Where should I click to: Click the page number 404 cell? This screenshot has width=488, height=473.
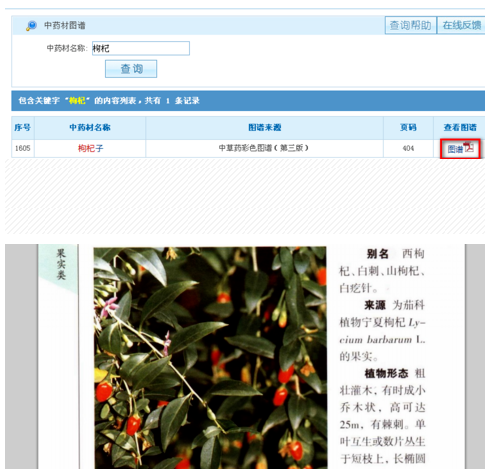point(408,148)
